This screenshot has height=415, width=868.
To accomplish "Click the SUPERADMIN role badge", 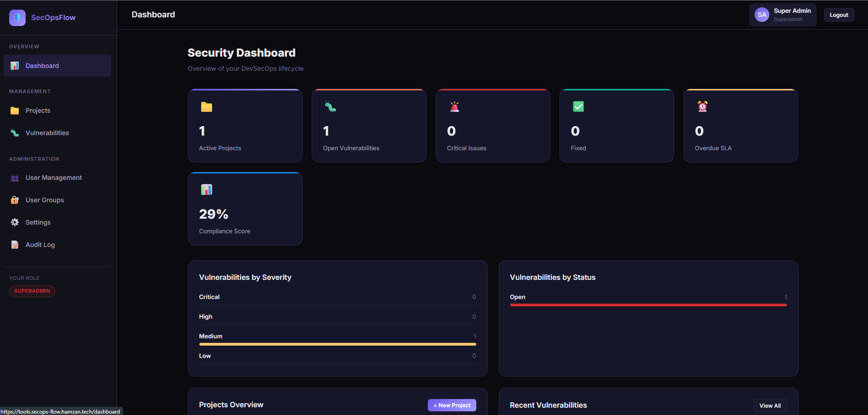I will [x=32, y=291].
